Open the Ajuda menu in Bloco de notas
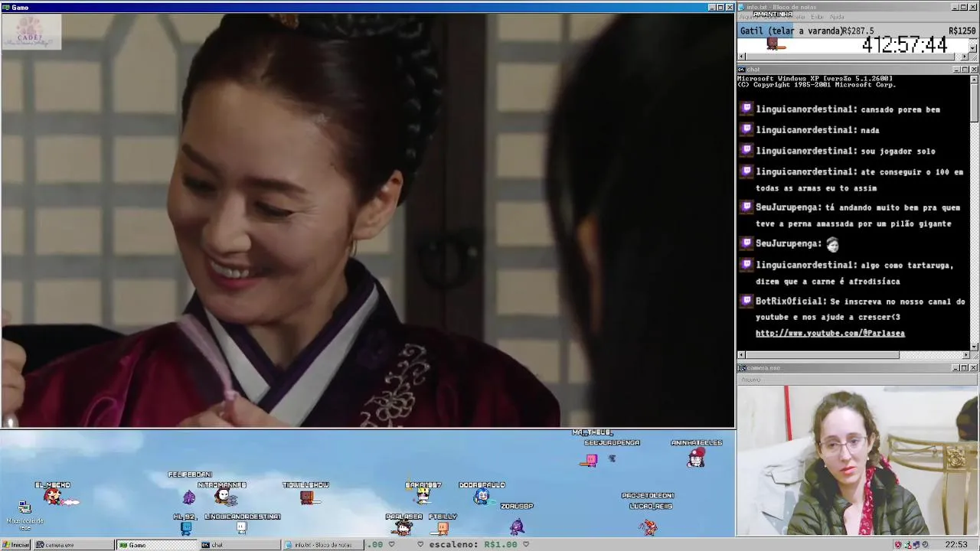The width and height of the screenshot is (980, 551). coord(837,17)
